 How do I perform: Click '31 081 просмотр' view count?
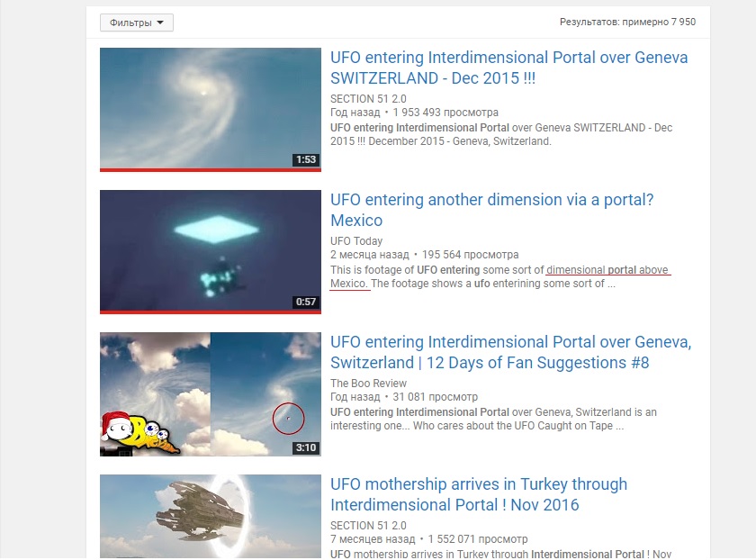(x=436, y=397)
